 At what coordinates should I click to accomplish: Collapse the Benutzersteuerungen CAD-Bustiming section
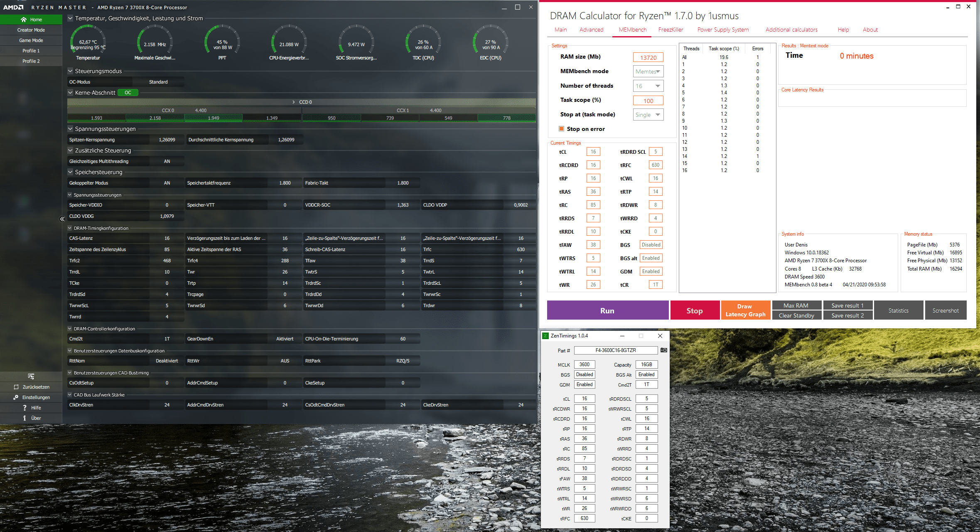(70, 373)
